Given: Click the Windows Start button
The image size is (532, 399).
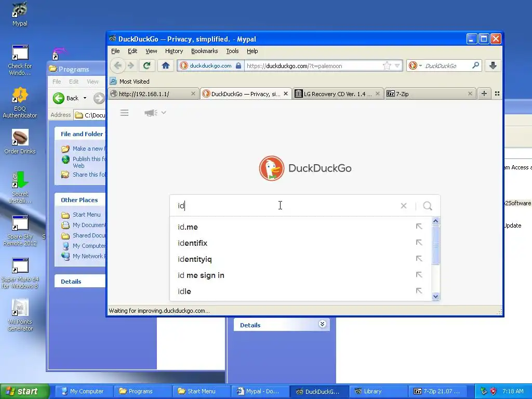Looking at the screenshot, I should [24, 391].
